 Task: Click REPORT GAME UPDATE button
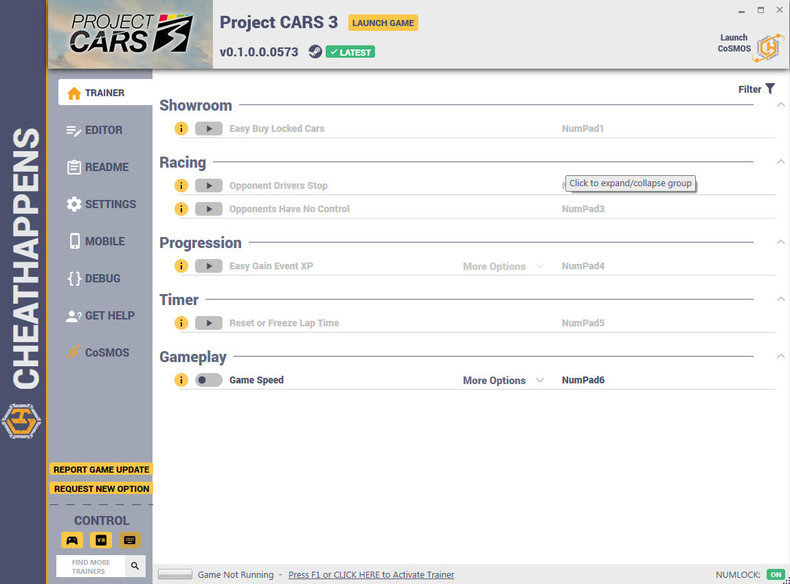101,469
